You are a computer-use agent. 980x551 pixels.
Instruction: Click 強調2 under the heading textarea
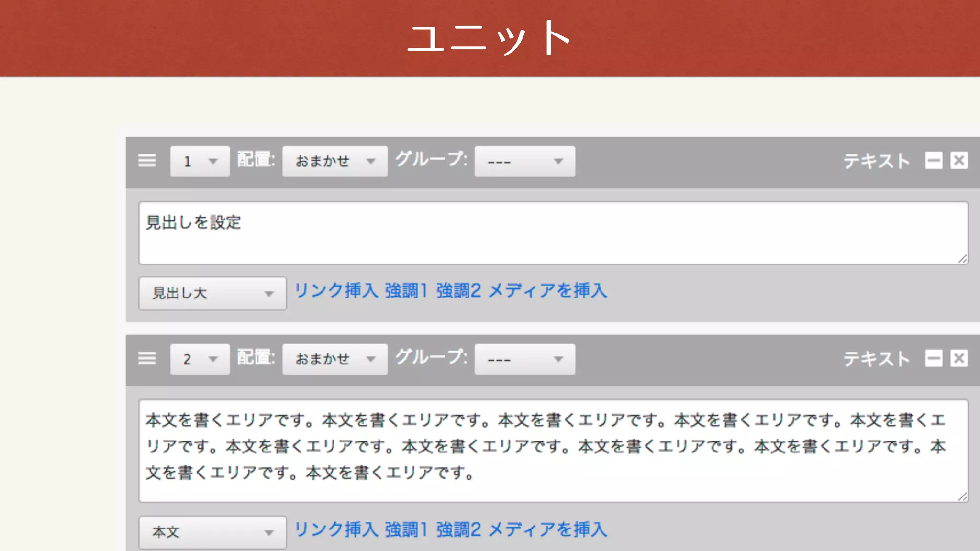458,291
